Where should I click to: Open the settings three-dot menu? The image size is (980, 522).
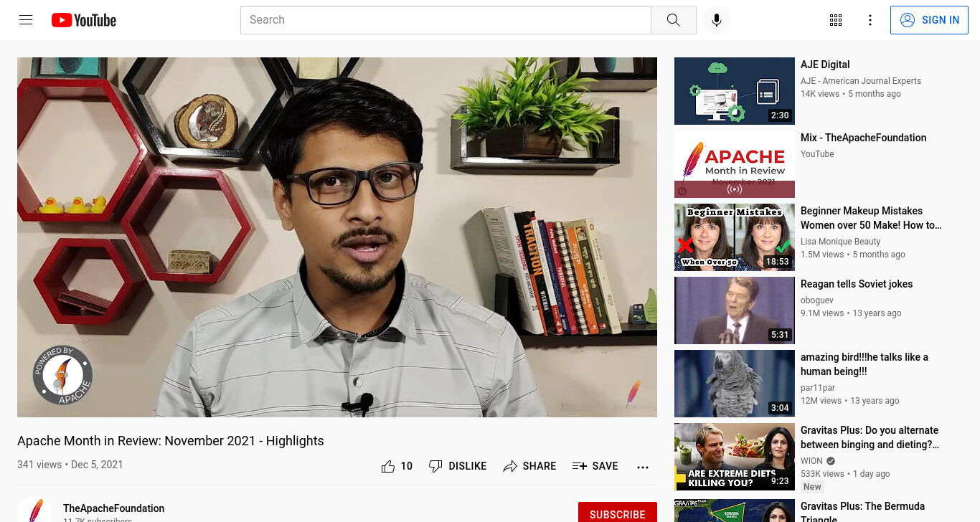(870, 20)
